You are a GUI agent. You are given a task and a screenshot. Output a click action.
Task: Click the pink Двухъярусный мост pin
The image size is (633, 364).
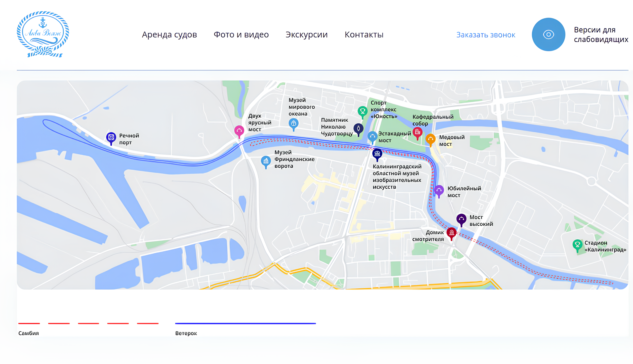[239, 130]
